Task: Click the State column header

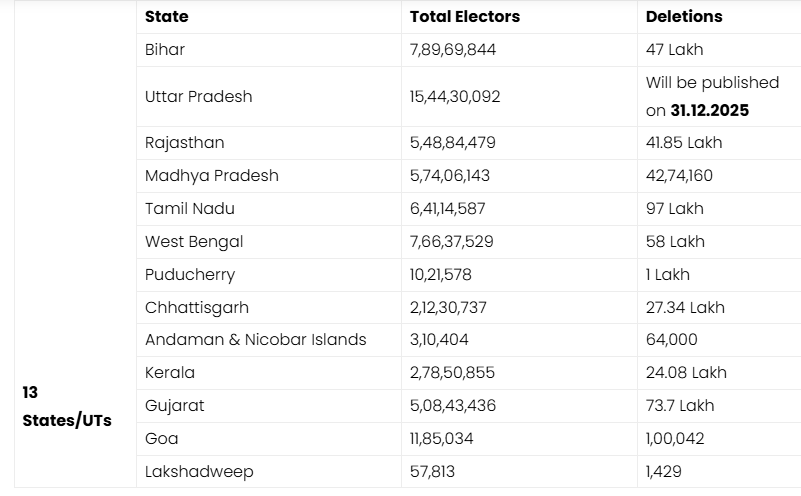Action: pyautogui.click(x=166, y=17)
